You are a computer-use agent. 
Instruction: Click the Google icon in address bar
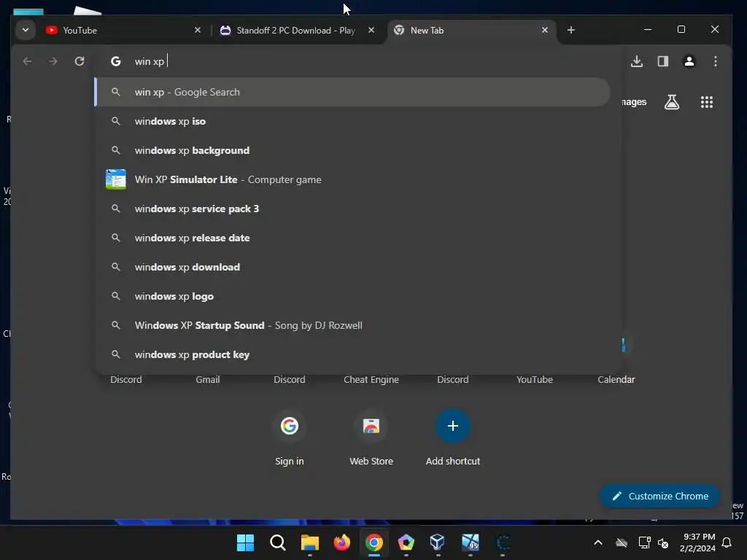(x=116, y=61)
